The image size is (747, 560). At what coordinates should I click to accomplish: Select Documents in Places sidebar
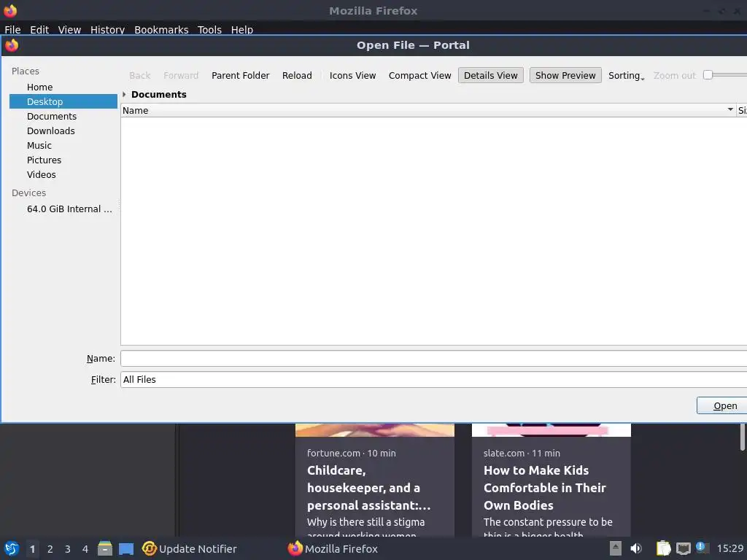tap(63, 116)
